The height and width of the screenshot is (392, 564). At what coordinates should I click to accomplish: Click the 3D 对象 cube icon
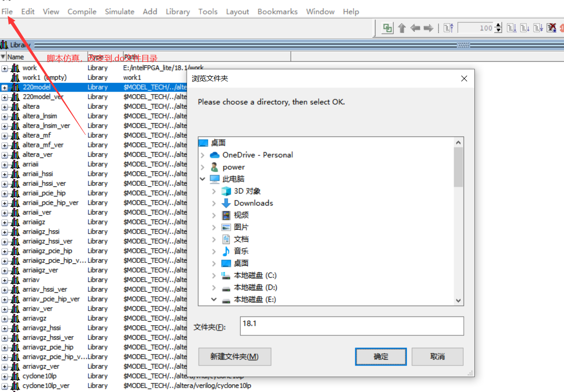[226, 191]
